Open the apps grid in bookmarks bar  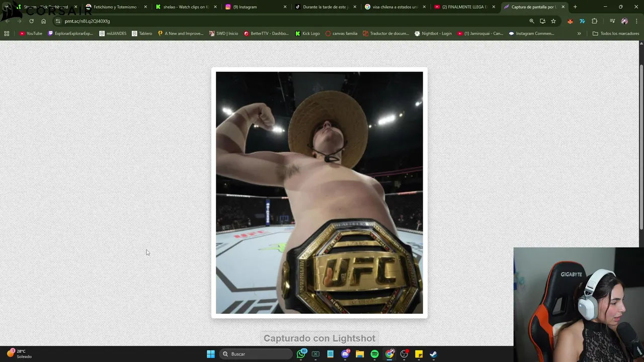(x=7, y=34)
